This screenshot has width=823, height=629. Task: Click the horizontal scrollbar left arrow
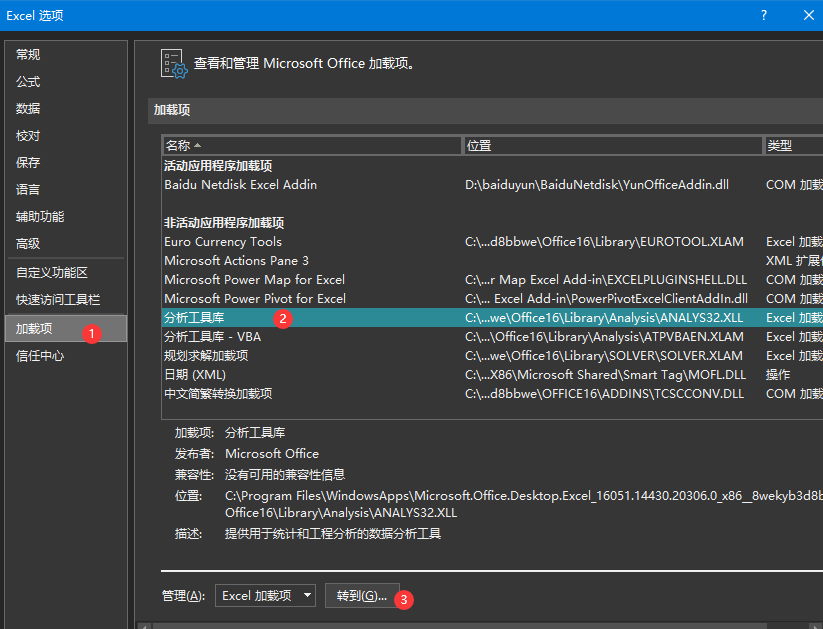144,626
